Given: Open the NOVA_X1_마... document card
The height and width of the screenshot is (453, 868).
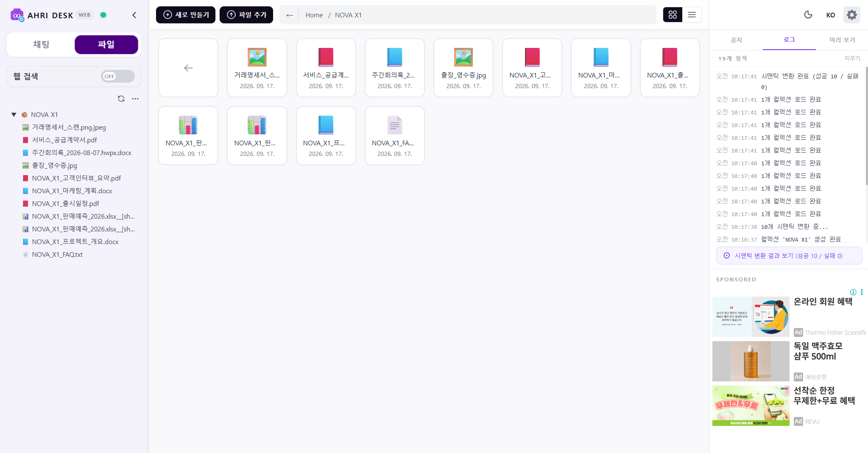Looking at the screenshot, I should pos(601,68).
